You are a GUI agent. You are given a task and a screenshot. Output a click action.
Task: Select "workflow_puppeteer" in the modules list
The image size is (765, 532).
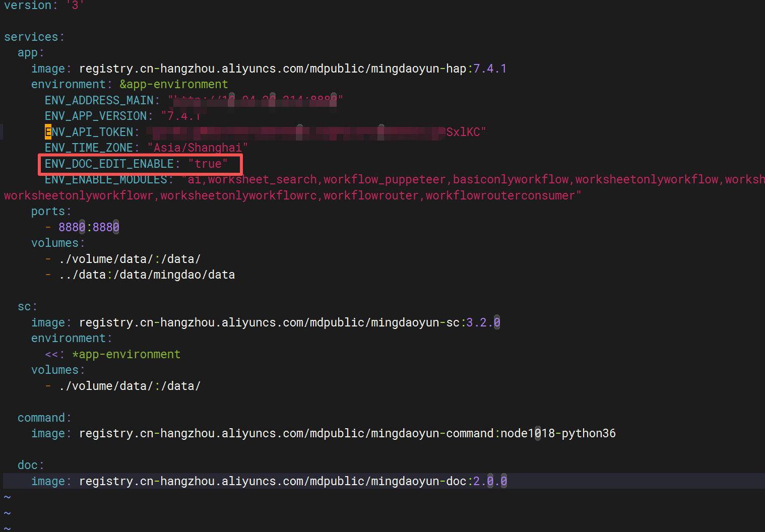tap(385, 179)
